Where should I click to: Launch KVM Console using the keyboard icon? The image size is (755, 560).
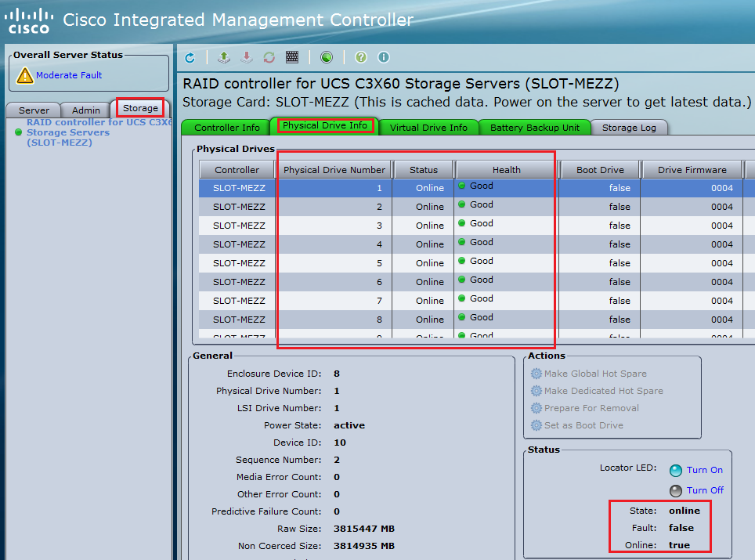point(292,56)
